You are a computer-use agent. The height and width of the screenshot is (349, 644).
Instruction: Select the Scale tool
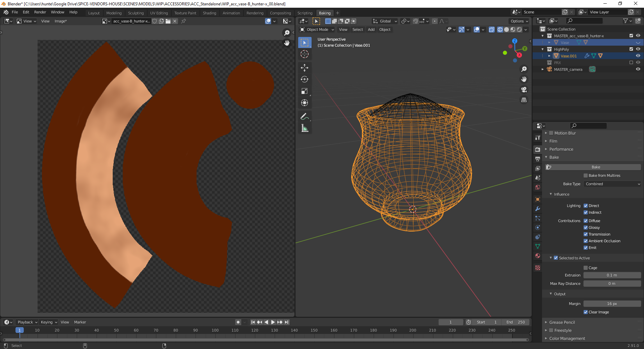(304, 91)
